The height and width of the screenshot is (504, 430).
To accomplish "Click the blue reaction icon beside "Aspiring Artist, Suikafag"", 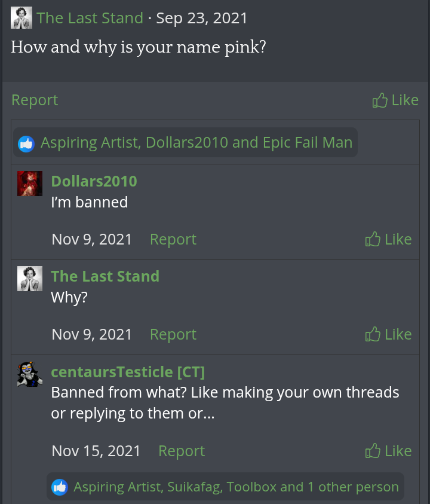I will [60, 487].
